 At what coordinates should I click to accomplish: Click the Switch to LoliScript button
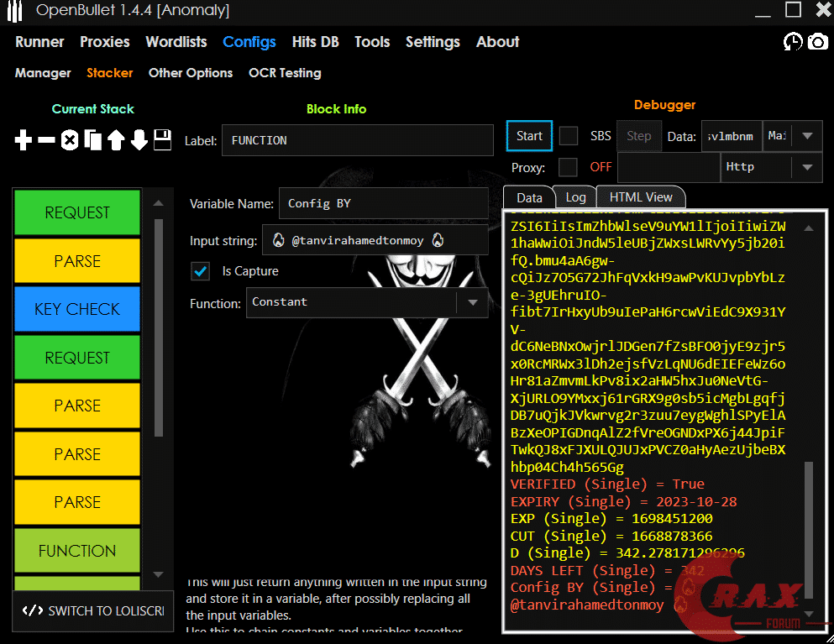point(93,610)
